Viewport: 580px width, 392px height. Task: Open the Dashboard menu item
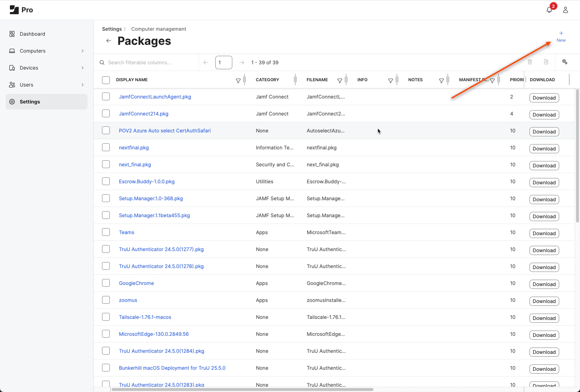pyautogui.click(x=47, y=34)
